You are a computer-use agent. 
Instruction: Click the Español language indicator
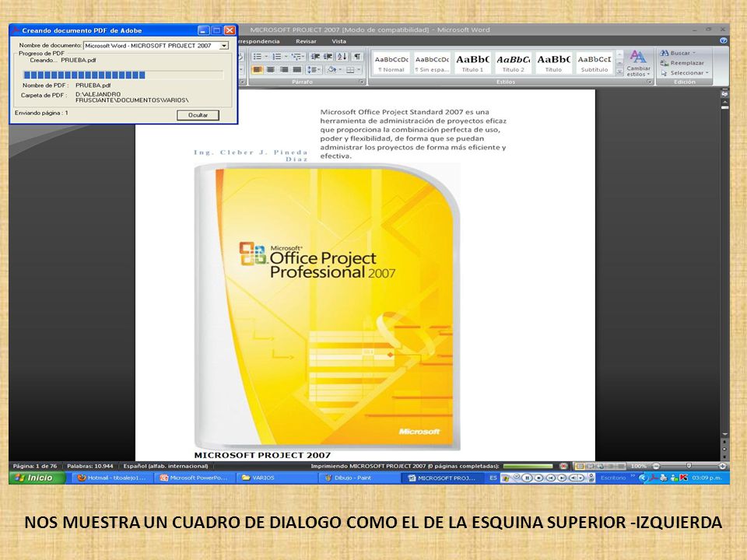tap(165, 466)
